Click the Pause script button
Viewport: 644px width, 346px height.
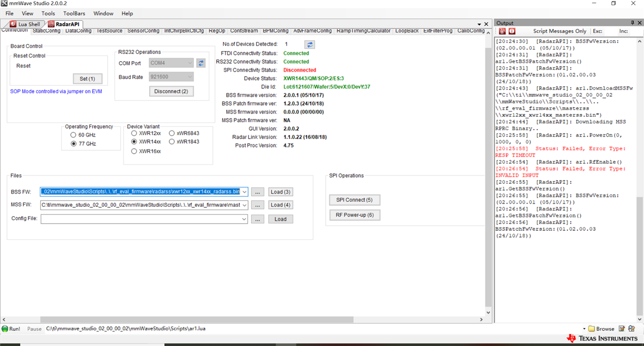pos(34,329)
